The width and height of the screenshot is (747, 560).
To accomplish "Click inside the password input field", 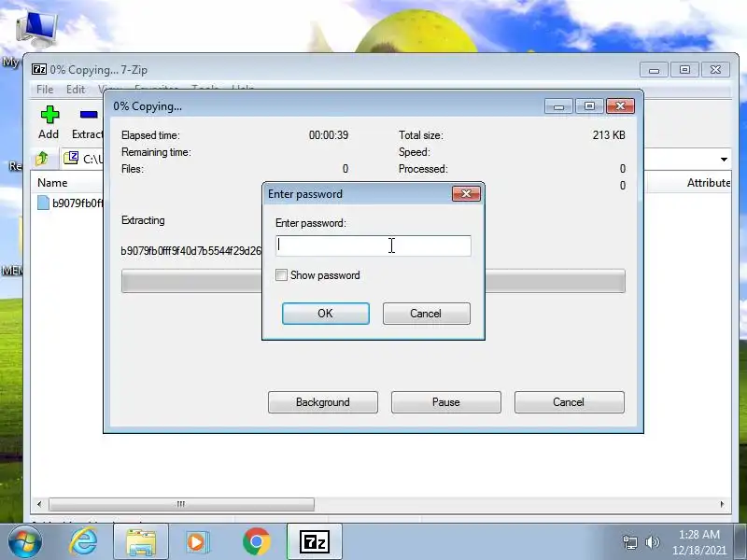I will [373, 245].
